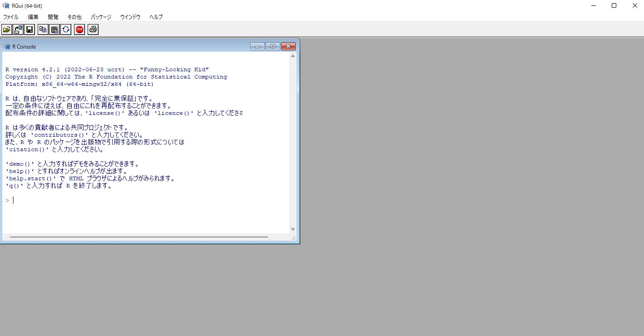
Task: Open the パッケージ menu
Action: (x=101, y=17)
